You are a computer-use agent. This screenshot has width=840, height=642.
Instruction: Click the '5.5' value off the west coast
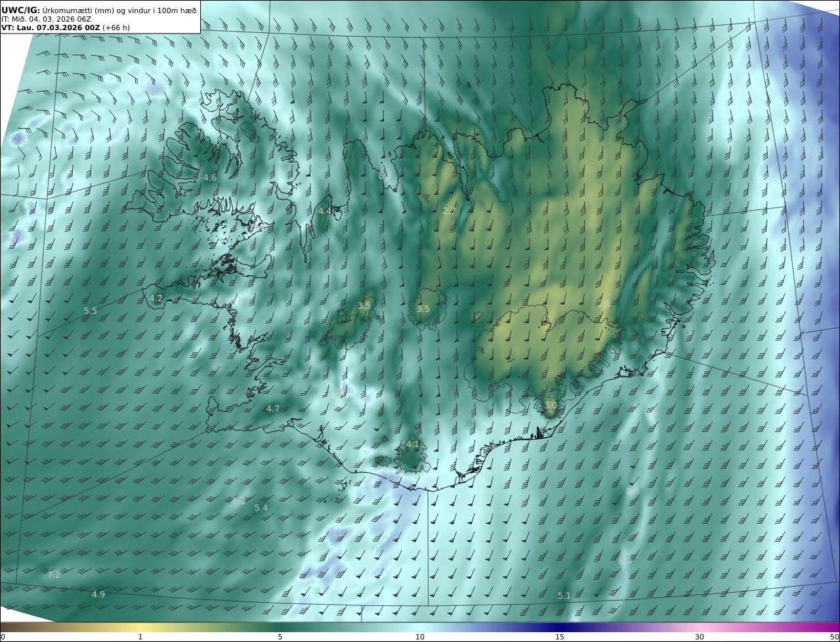91,311
